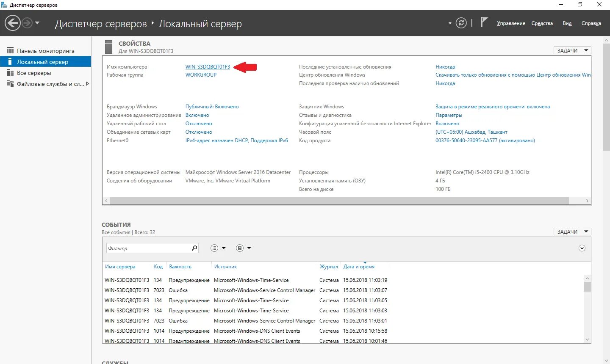Viewport: 610px width, 364px height.
Task: Click the product code link 00376-50640-23095-AA577
Action: [485, 141]
